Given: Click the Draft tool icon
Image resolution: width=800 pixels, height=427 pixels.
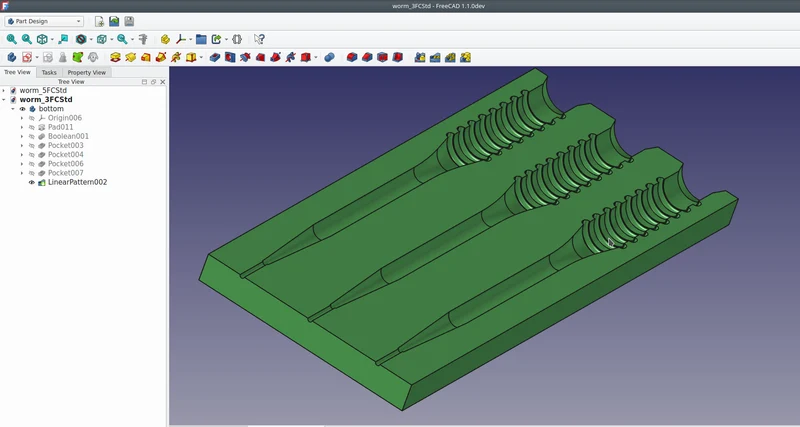Looking at the screenshot, I should pyautogui.click(x=382, y=57).
